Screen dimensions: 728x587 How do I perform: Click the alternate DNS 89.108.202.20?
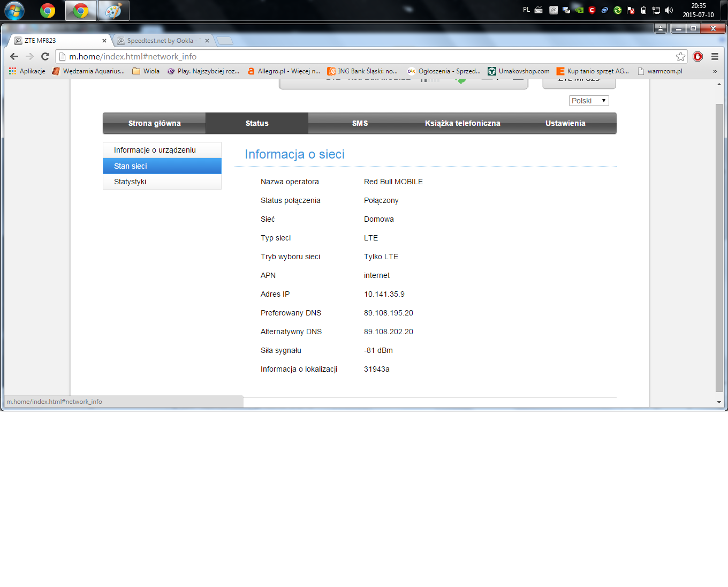389,332
